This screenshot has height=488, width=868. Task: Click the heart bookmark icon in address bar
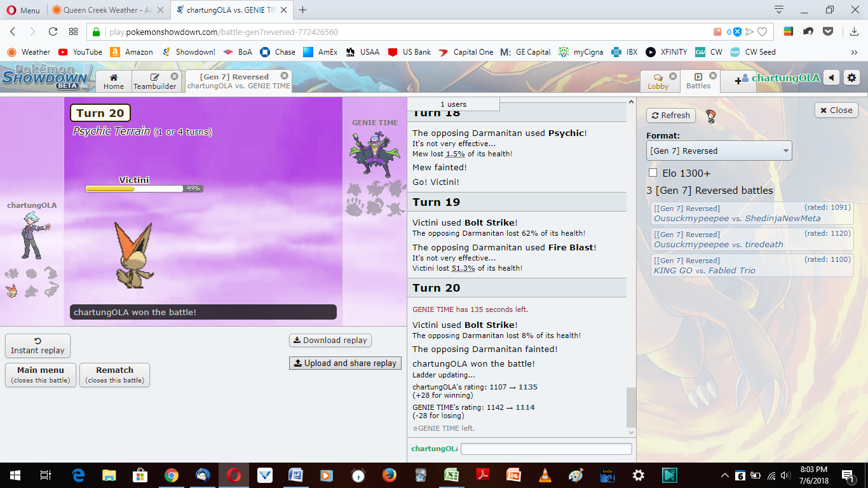pyautogui.click(x=762, y=32)
